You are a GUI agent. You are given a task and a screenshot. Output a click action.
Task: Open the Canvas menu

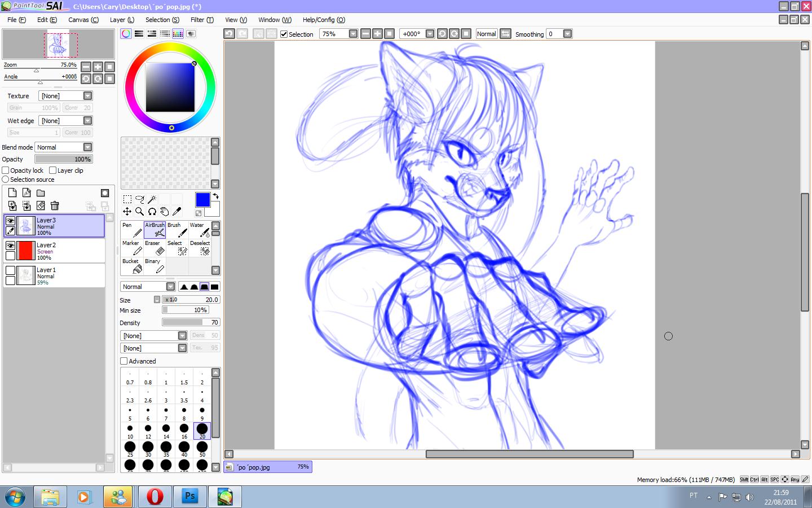[x=83, y=20]
